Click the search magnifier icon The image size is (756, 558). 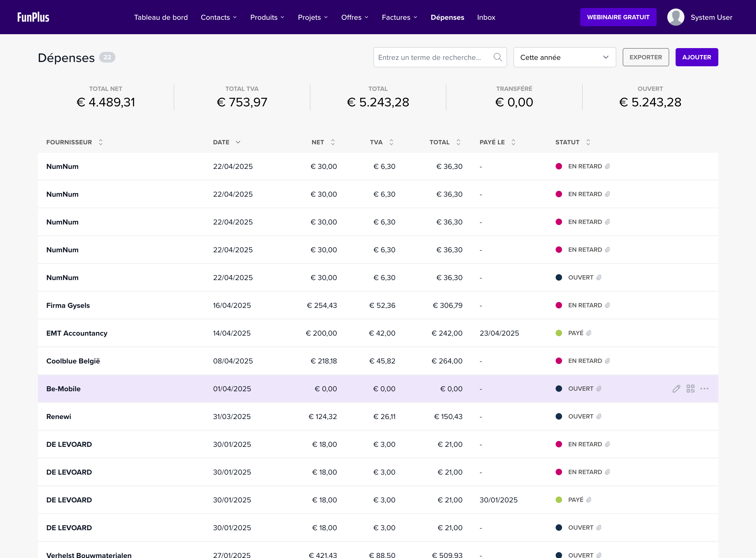tap(497, 57)
